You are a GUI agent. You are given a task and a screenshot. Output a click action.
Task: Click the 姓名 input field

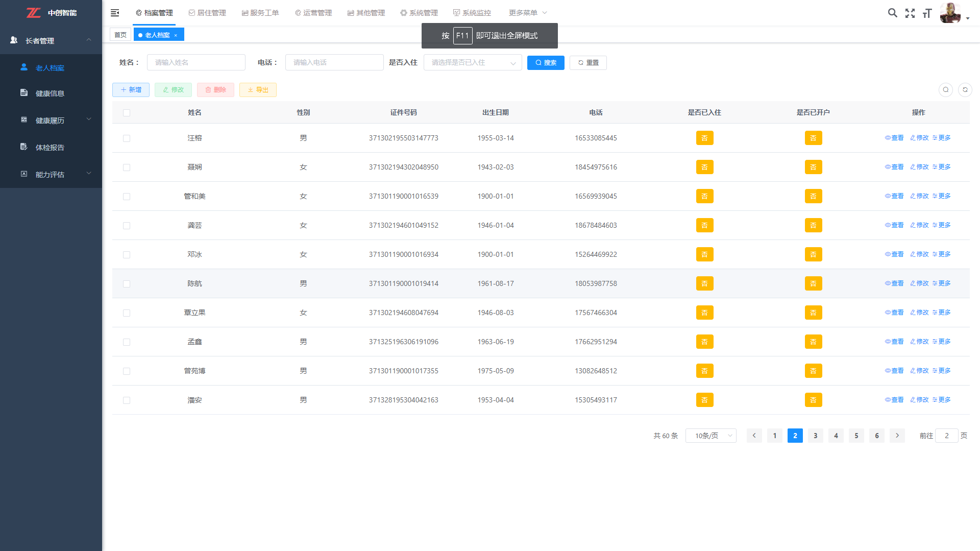[x=196, y=62]
